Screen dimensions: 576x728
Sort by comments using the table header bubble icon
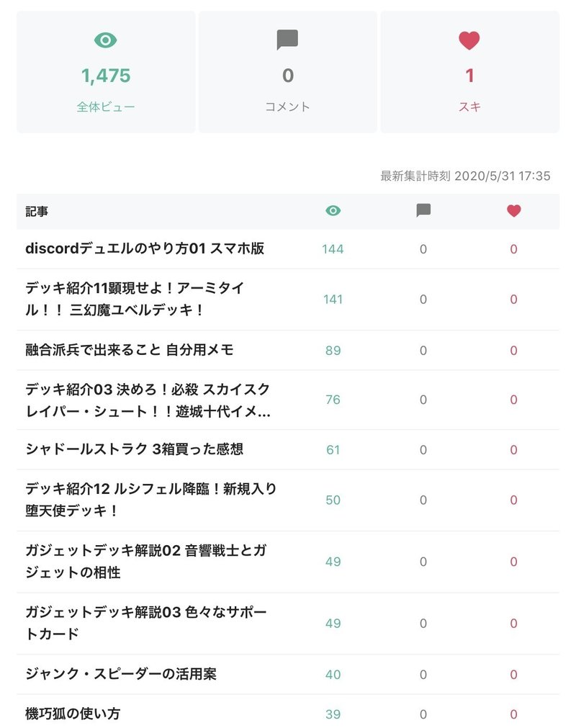[x=423, y=211]
